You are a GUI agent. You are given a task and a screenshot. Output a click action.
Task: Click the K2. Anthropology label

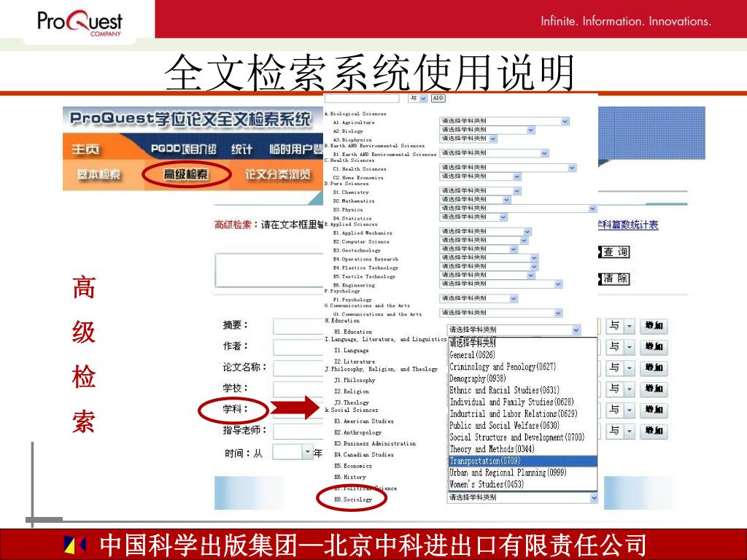357,432
